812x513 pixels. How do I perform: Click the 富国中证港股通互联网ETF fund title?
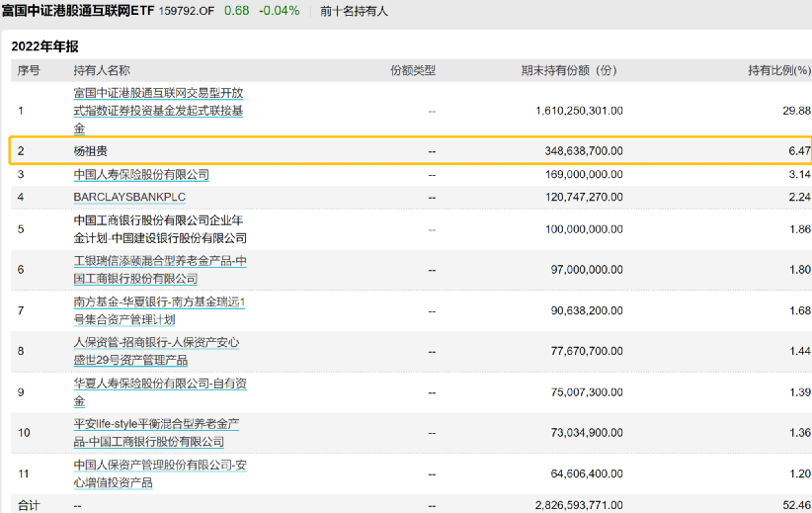tap(78, 10)
